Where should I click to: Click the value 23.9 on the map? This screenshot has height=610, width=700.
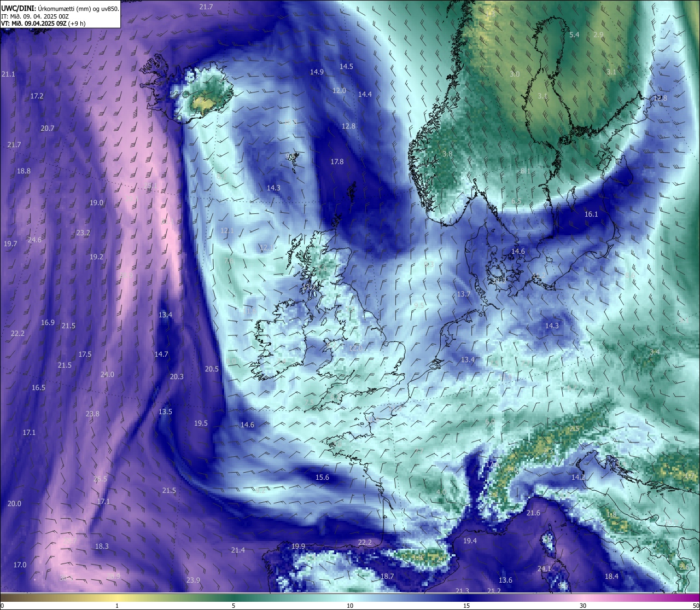pos(193,580)
